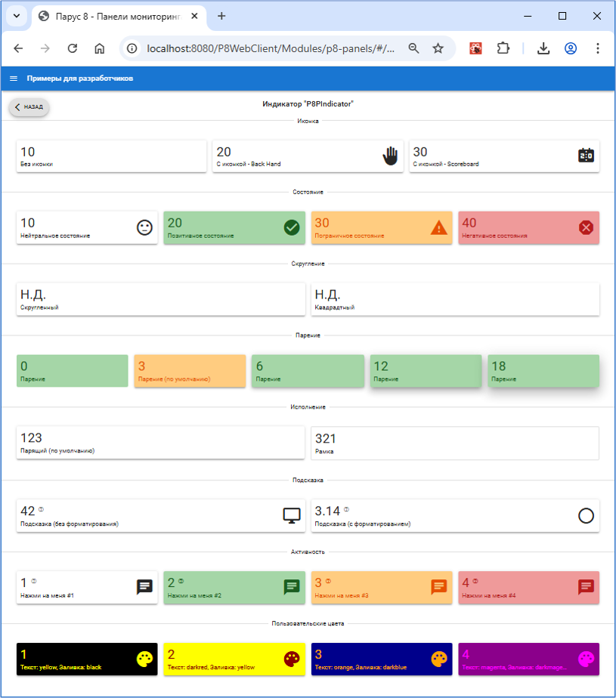Expand the browser tab search dropdown
This screenshot has width=616, height=698.
click(15, 16)
